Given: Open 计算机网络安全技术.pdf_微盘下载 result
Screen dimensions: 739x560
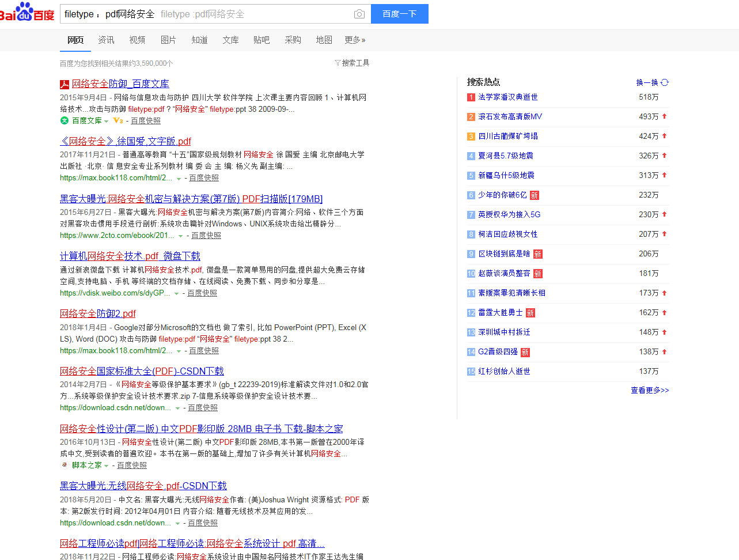Looking at the screenshot, I should click(130, 256).
